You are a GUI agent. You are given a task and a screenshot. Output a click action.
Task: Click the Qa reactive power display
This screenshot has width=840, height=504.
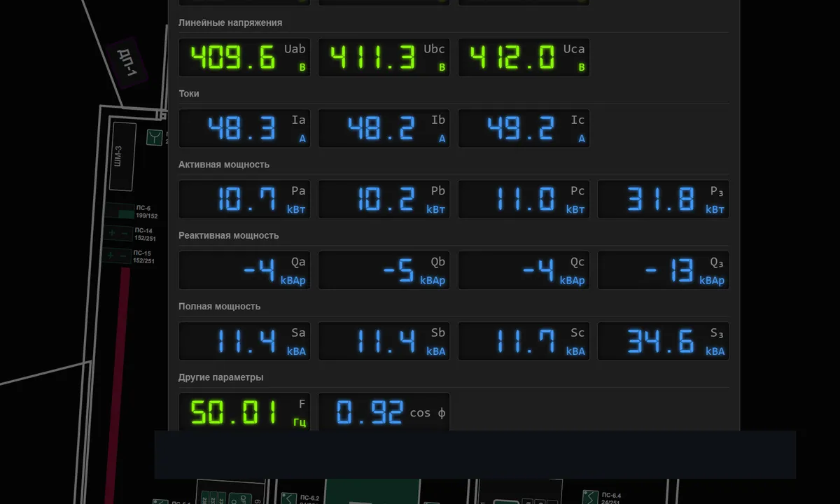point(244,270)
